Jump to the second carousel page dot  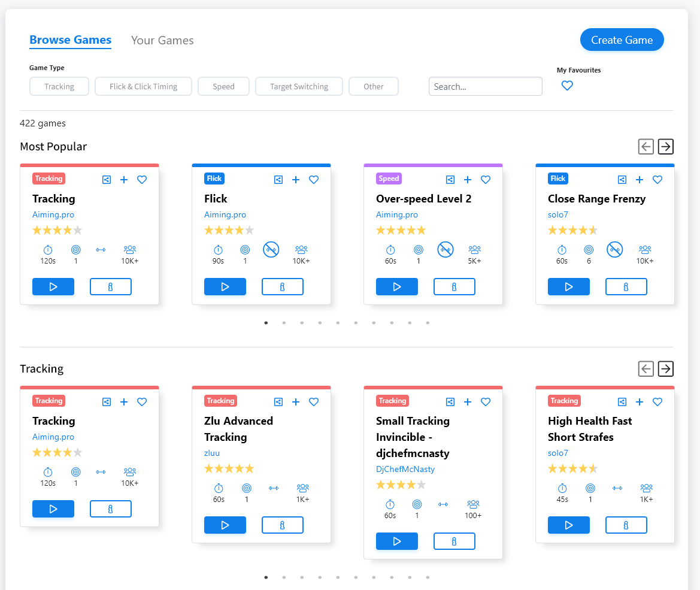point(284,322)
